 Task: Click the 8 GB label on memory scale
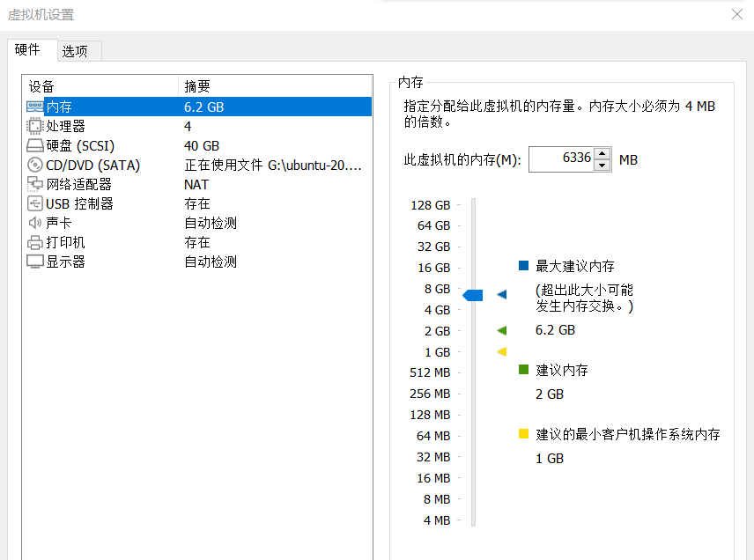click(438, 289)
